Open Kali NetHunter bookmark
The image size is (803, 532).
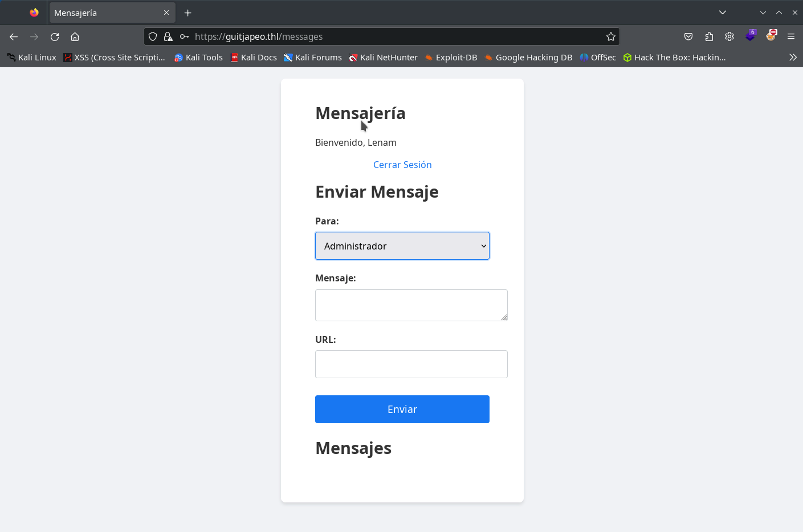tap(383, 58)
